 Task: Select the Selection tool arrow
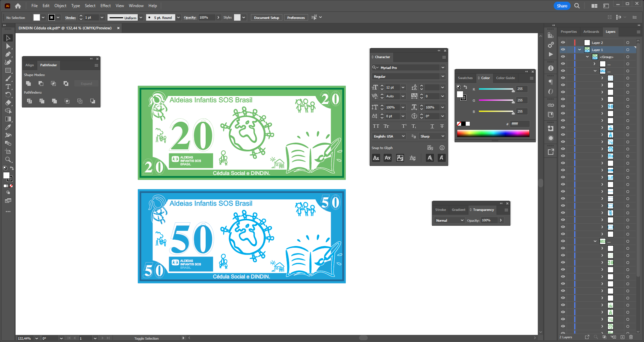8,38
